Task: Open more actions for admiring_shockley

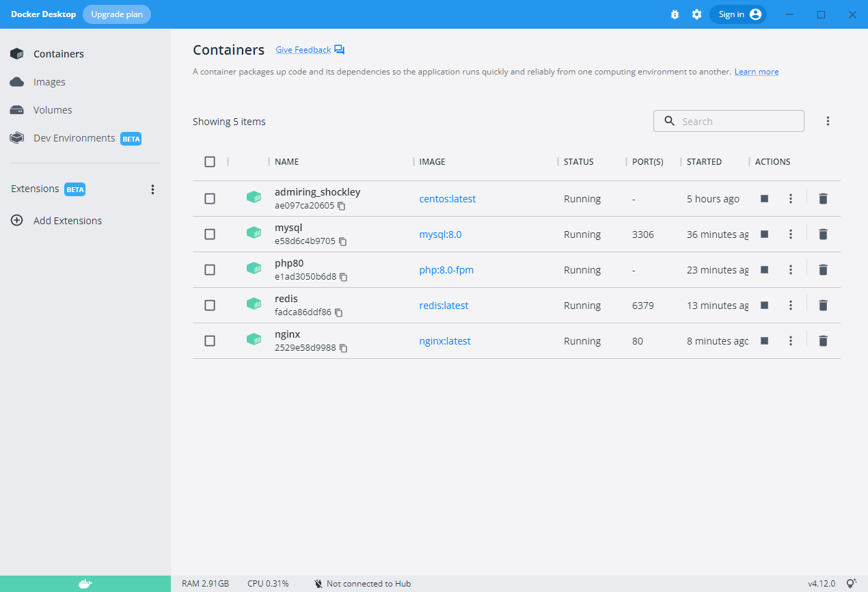Action: (791, 198)
